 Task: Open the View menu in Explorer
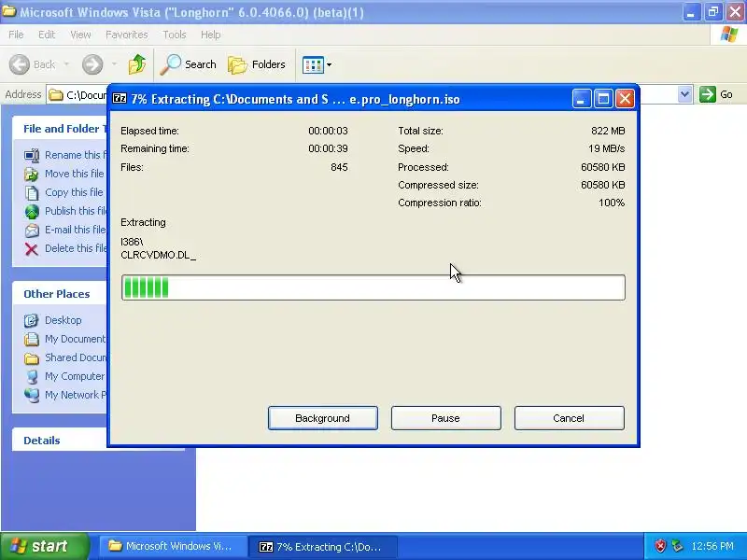[x=80, y=35]
